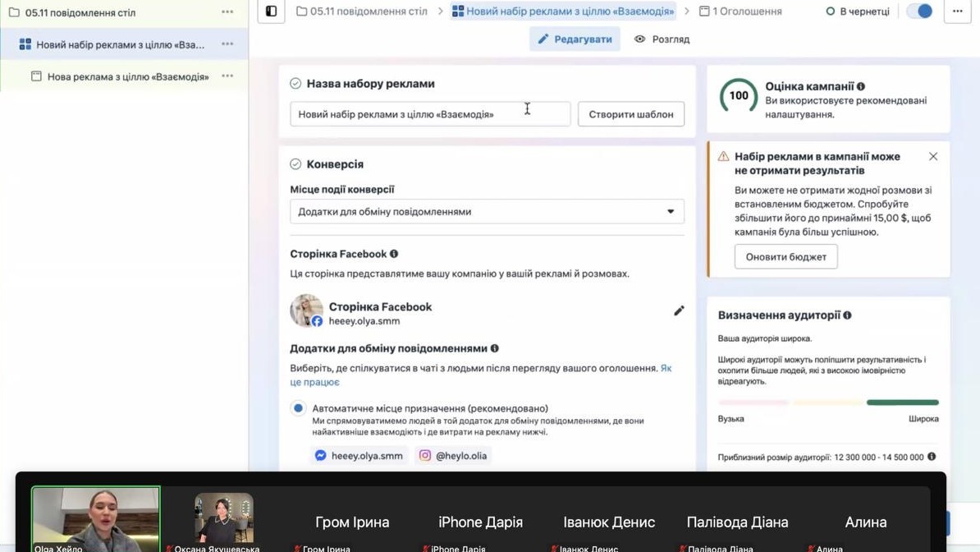
Task: Open 05.11 повідомлення стіл breadcrumb
Action: click(x=362, y=11)
